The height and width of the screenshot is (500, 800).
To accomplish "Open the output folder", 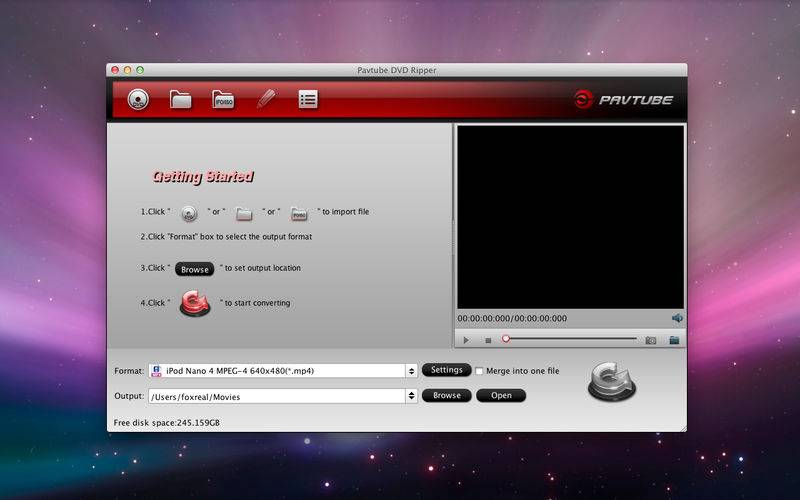I will tap(501, 395).
